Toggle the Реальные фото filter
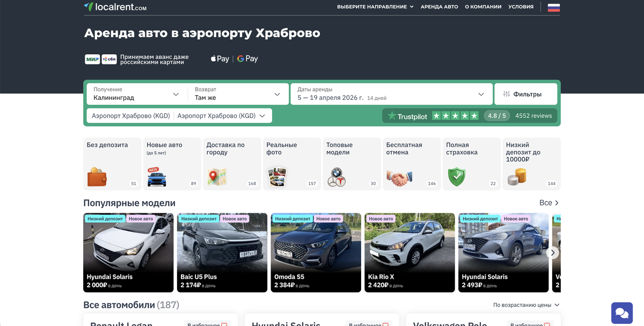 pyautogui.click(x=292, y=164)
